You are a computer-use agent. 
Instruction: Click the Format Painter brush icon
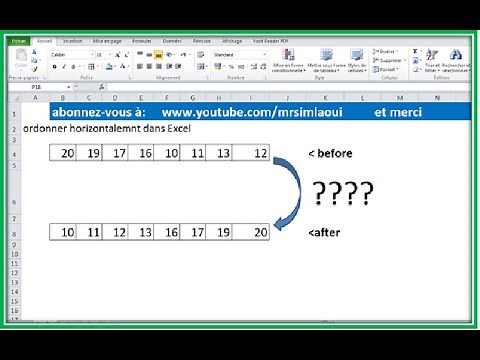(x=34, y=69)
